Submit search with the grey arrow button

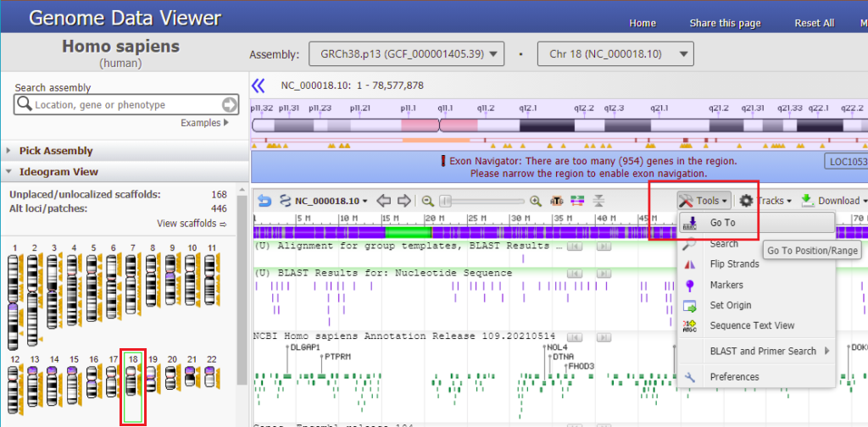pyautogui.click(x=229, y=104)
